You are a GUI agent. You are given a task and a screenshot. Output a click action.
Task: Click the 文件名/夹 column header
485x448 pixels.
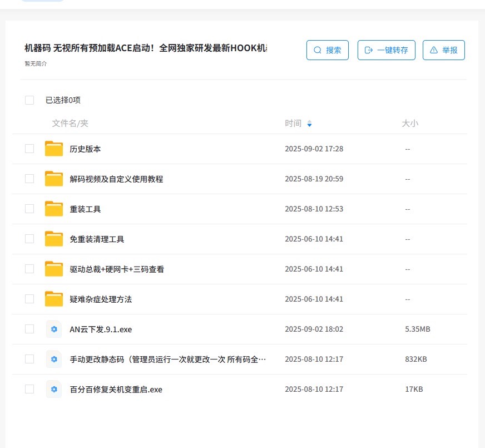[70, 124]
